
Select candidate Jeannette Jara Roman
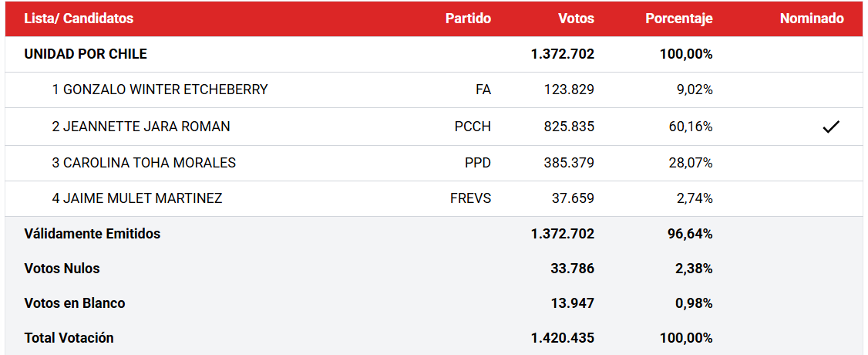click(141, 127)
